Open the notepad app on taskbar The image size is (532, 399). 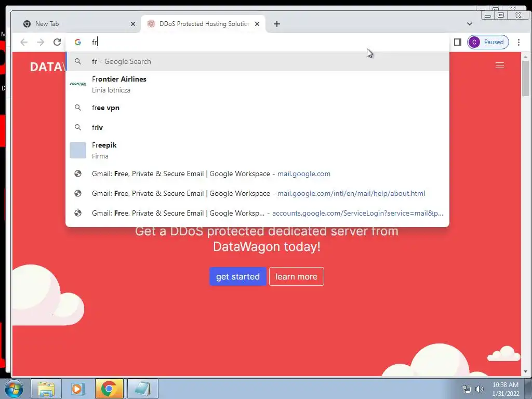point(142,389)
